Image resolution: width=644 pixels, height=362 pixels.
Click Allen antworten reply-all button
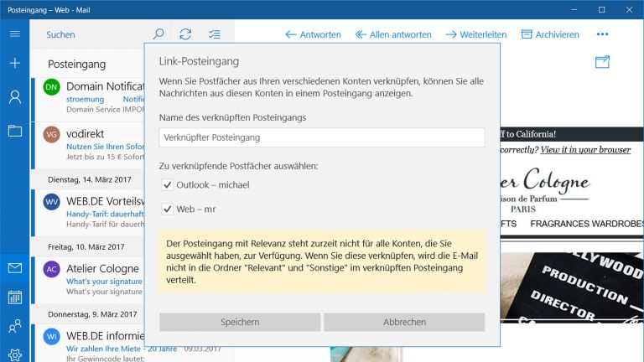pyautogui.click(x=393, y=34)
